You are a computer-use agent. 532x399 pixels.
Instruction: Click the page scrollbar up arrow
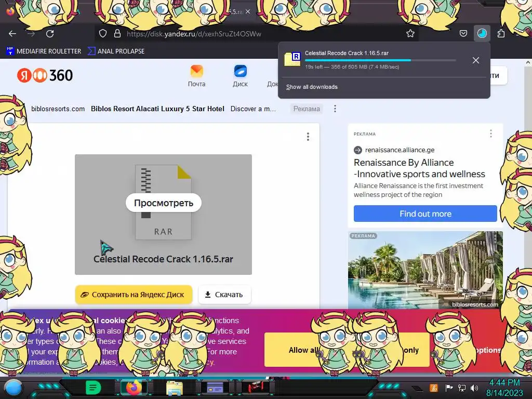pyautogui.click(x=528, y=62)
